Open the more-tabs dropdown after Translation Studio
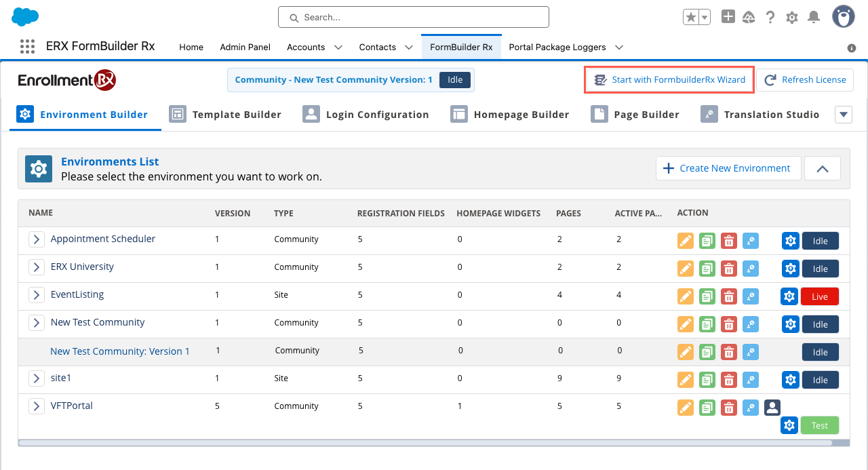The image size is (868, 470). coord(843,115)
